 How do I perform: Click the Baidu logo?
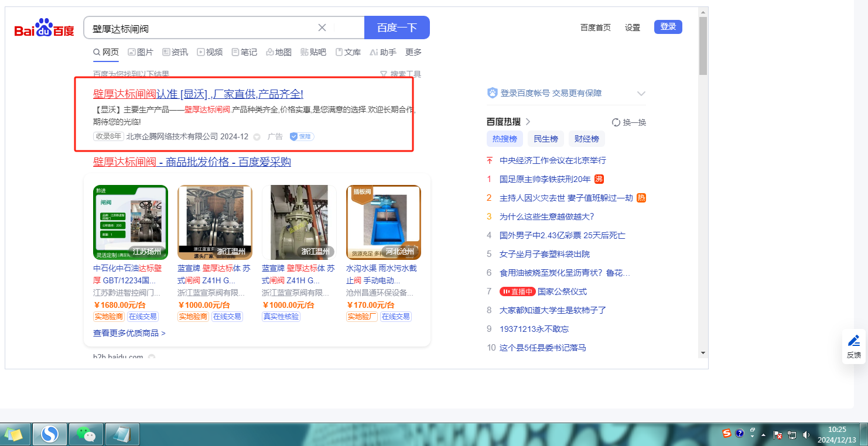[x=45, y=28]
